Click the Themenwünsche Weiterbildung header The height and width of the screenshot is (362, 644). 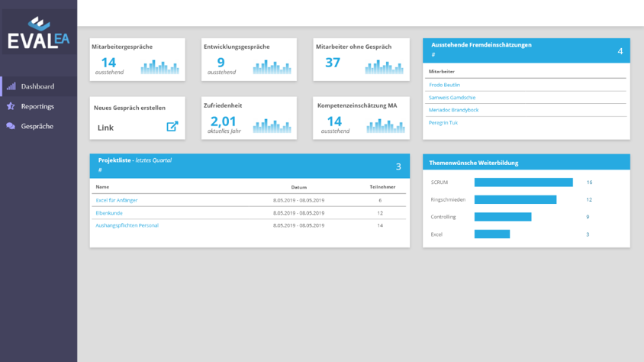point(474,163)
